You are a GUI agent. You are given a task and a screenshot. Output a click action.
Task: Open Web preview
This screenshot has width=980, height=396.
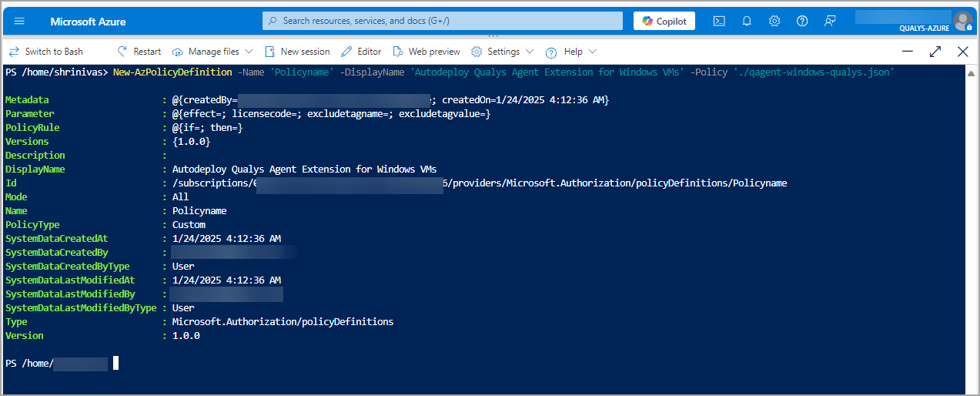(x=426, y=52)
